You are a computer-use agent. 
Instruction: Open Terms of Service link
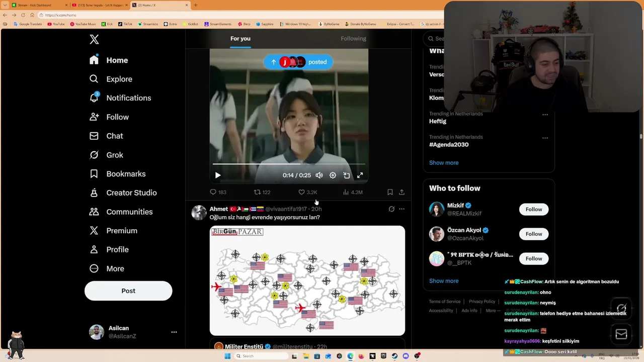(445, 302)
